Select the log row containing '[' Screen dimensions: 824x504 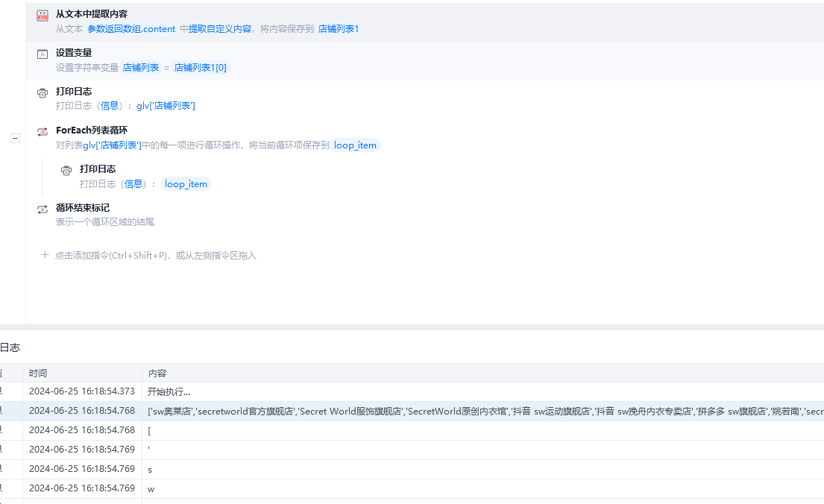pos(412,430)
